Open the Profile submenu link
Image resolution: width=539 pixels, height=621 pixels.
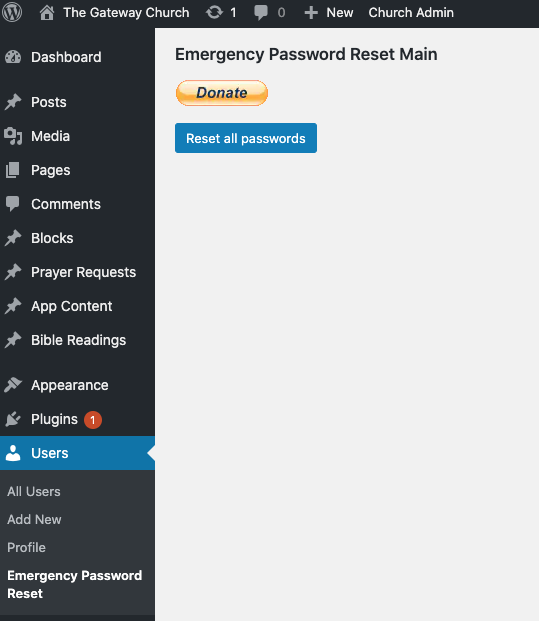(x=26, y=547)
